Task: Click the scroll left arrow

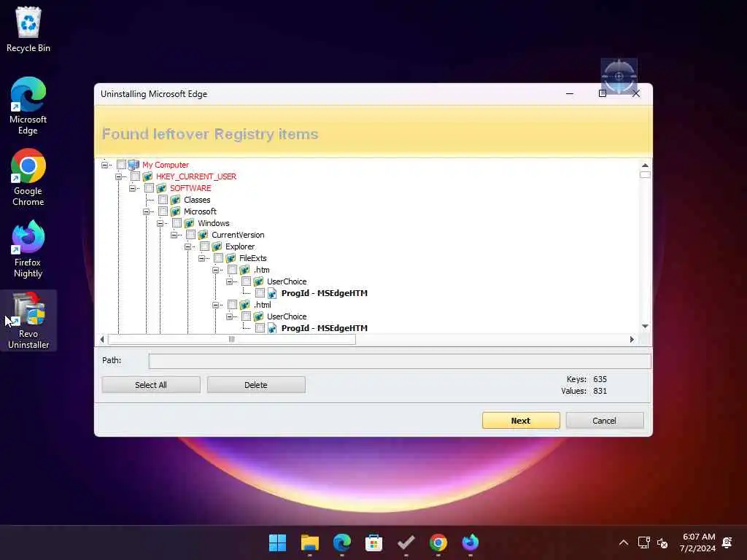Action: [x=102, y=339]
